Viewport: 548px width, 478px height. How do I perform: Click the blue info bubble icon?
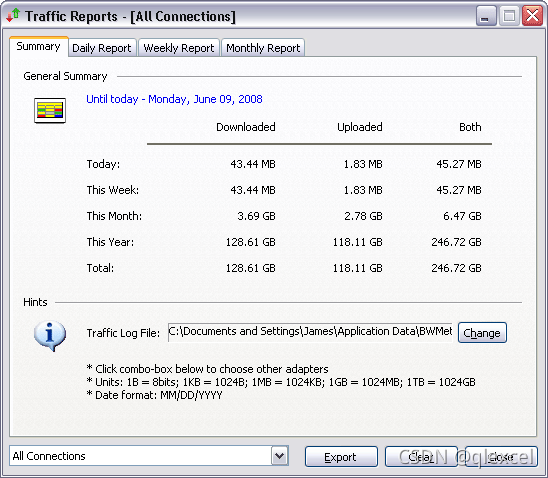50,336
